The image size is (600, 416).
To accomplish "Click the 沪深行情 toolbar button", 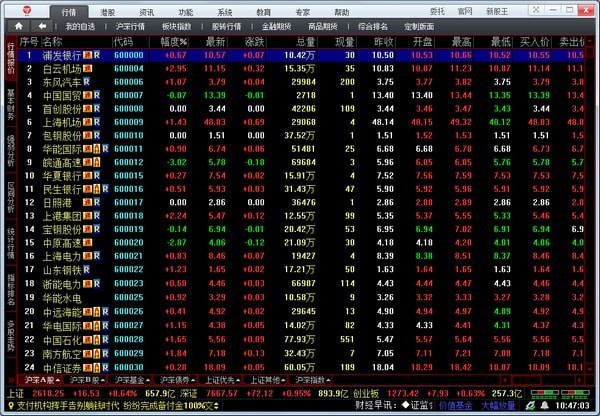I will coord(130,26).
